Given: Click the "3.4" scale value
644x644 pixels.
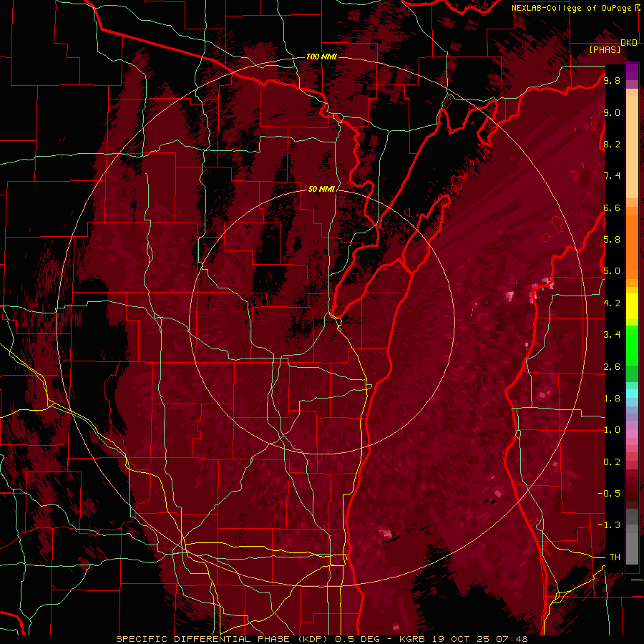Looking at the screenshot, I should (x=612, y=334).
